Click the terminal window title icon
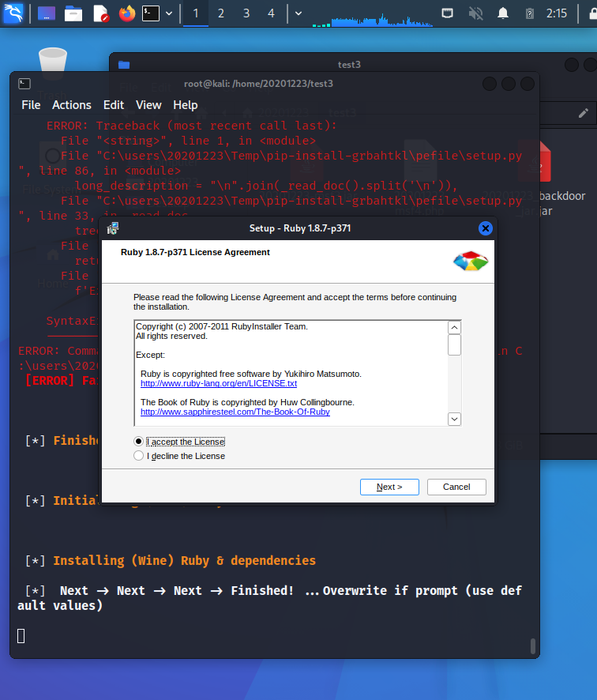The image size is (597, 700). pos(24,84)
